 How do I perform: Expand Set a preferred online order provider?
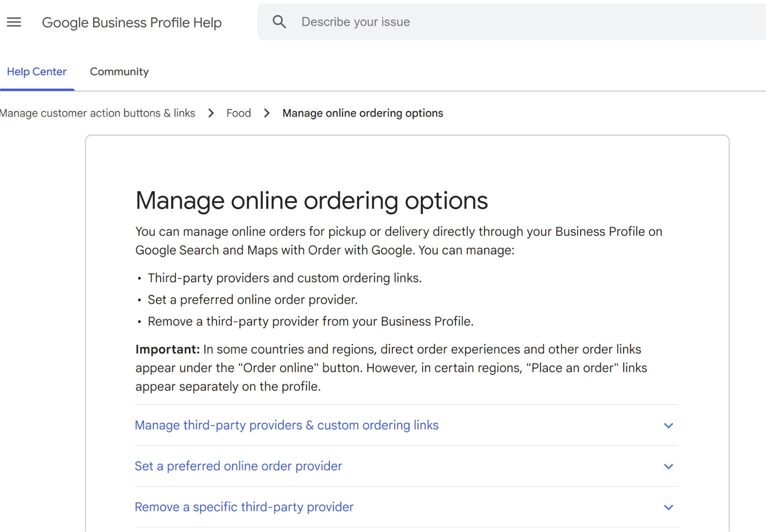click(x=238, y=466)
